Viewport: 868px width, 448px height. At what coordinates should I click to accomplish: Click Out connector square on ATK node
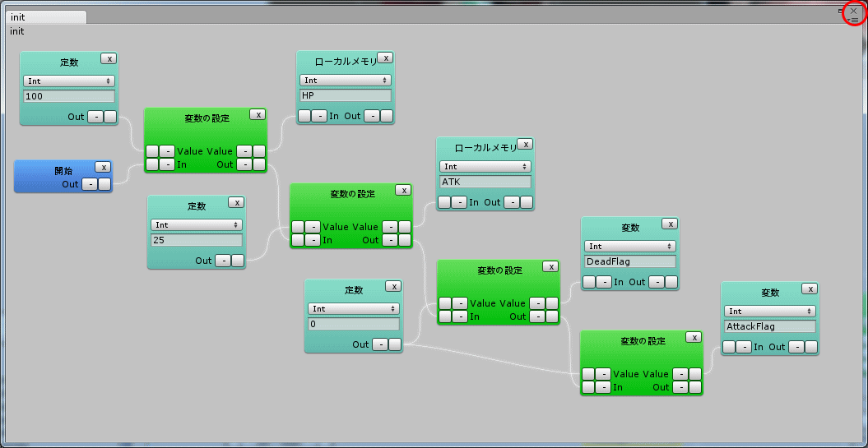pyautogui.click(x=527, y=202)
